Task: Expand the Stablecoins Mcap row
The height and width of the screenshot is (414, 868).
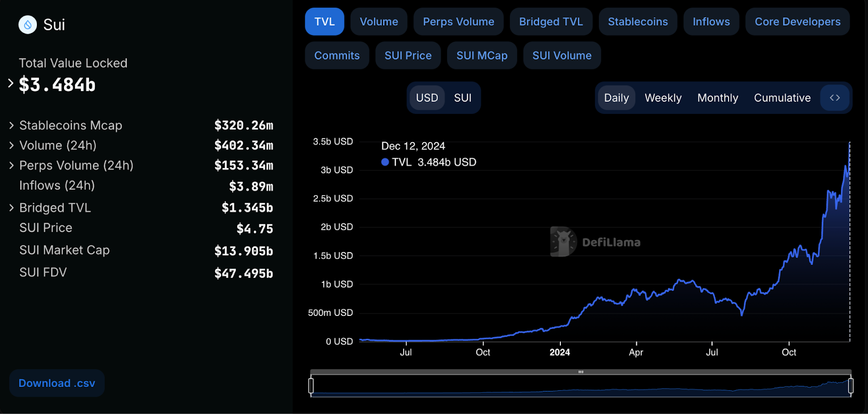Action: click(x=11, y=125)
